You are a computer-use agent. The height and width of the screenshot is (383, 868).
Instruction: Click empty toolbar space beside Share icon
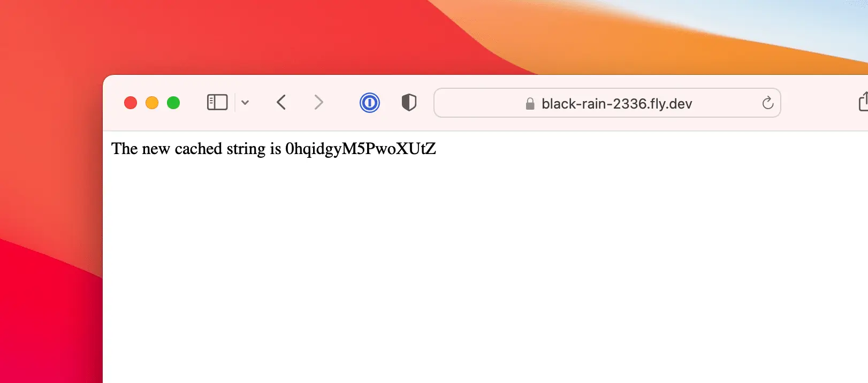(819, 103)
